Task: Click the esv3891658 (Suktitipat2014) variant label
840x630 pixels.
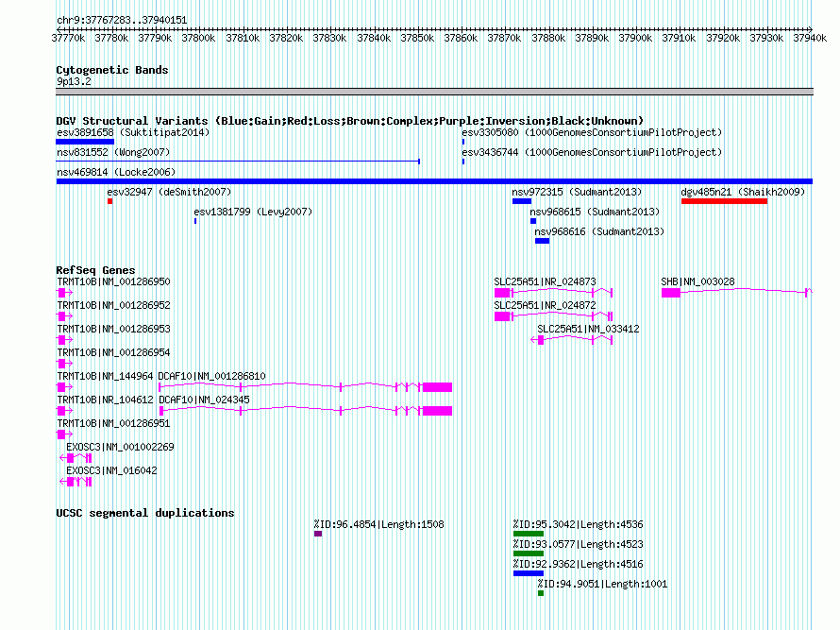Action: (133, 132)
